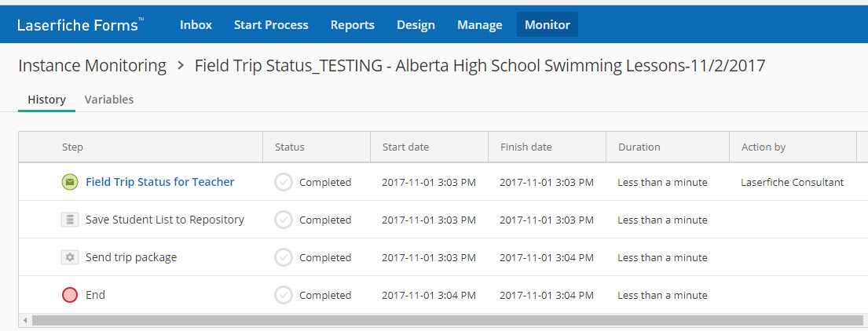
Task: Open the Inbox menu
Action: [x=196, y=24]
